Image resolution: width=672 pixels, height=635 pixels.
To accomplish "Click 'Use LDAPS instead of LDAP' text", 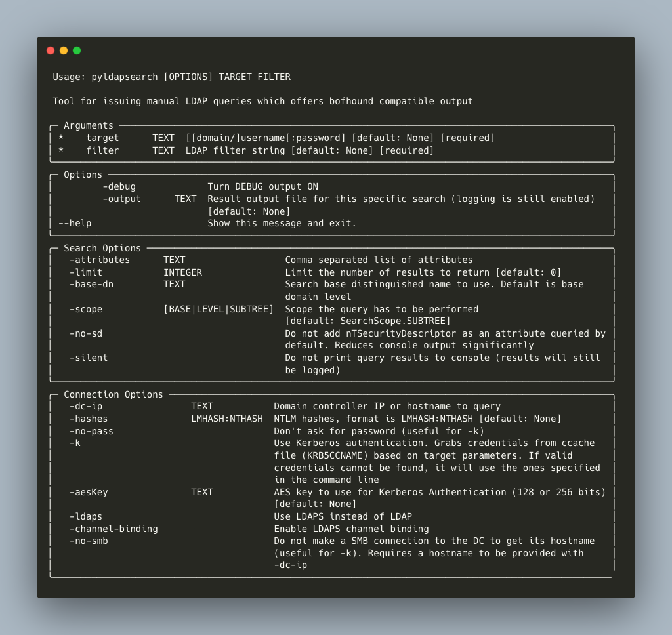I will 343,517.
